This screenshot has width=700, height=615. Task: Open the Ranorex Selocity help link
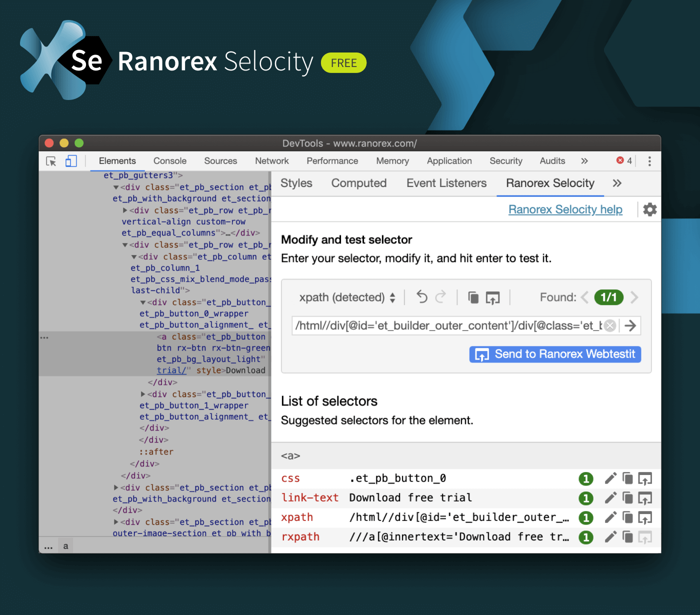tap(565, 209)
